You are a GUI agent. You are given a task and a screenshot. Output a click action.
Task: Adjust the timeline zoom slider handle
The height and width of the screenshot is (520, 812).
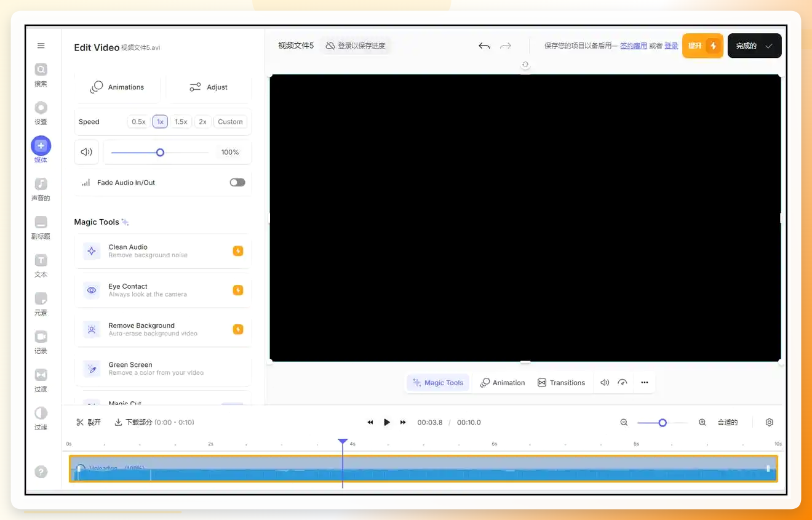tap(663, 423)
